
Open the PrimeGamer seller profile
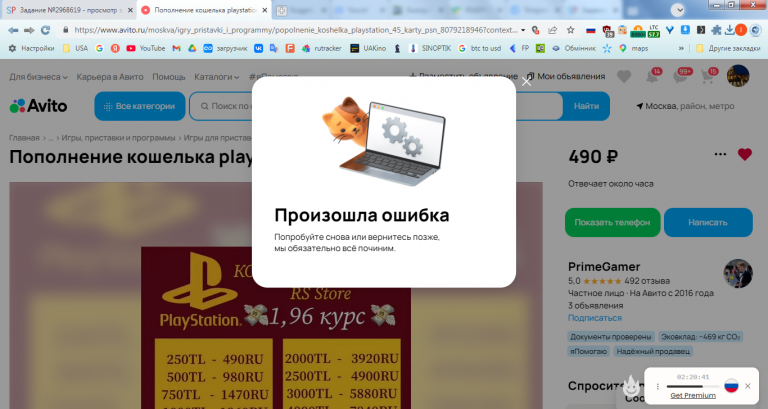604,266
